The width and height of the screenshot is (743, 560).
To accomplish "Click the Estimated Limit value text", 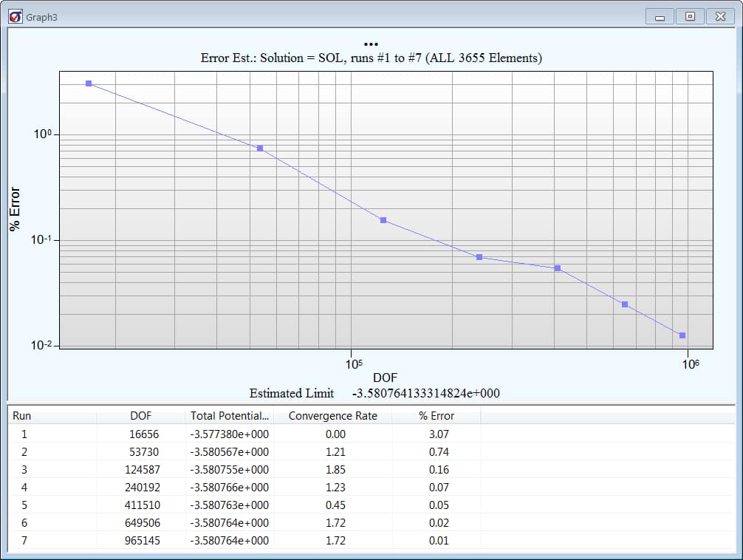I will tap(425, 393).
